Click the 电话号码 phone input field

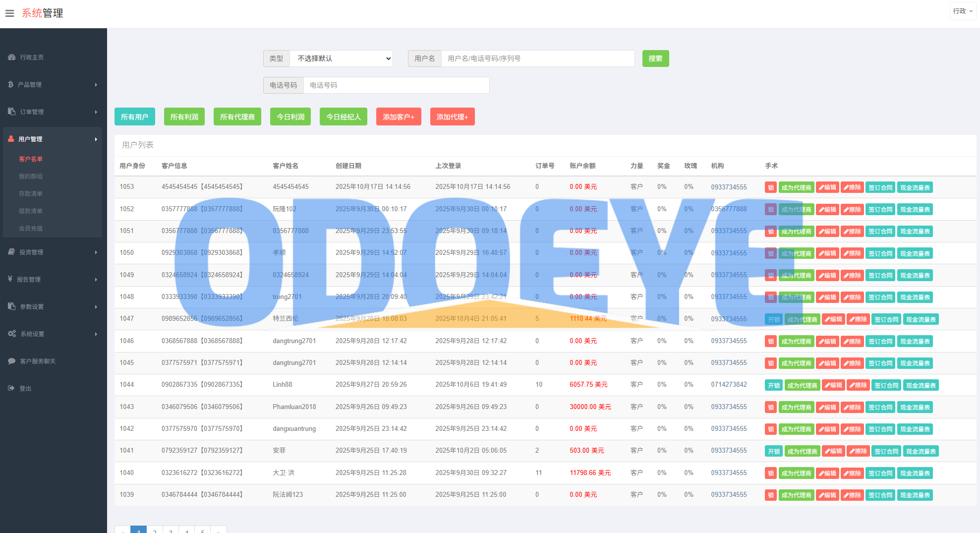(x=396, y=85)
